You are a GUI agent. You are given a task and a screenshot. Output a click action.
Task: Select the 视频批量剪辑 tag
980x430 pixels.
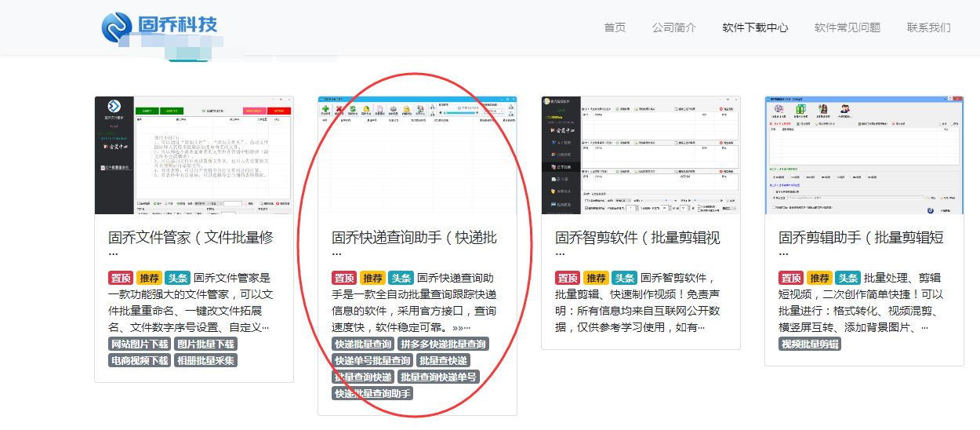coord(810,344)
